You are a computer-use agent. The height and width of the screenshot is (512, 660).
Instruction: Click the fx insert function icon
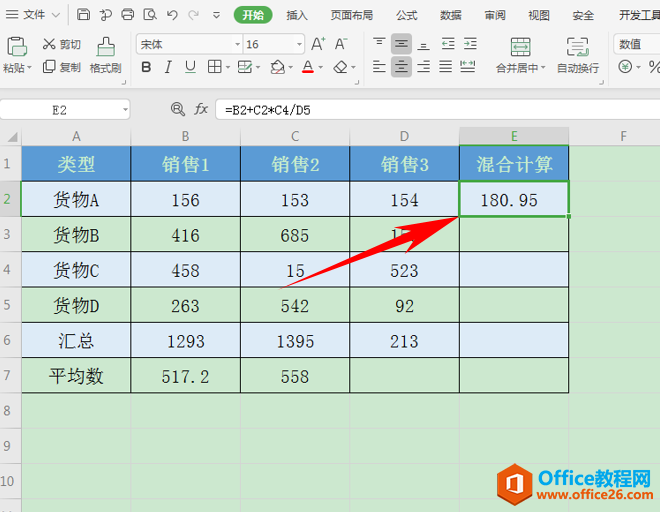point(201,109)
